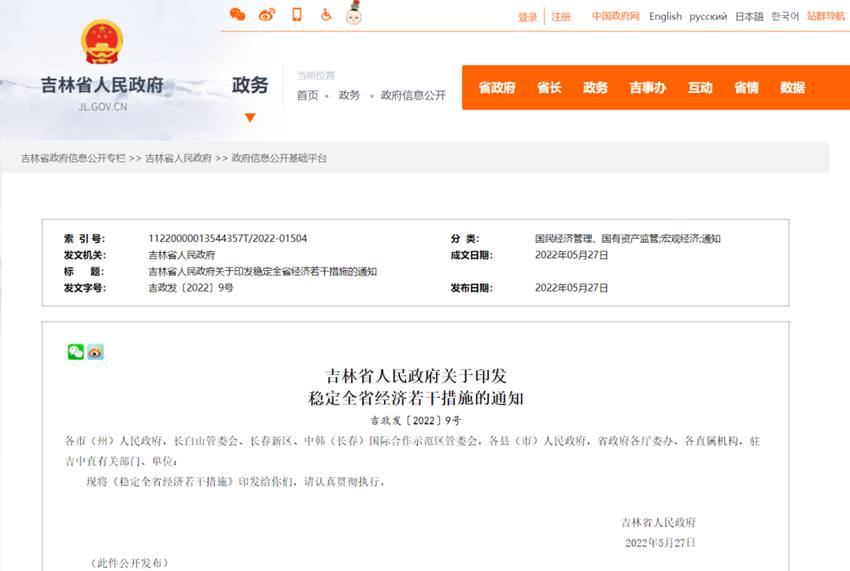Go to the 数据 navigation tab
The width and height of the screenshot is (850, 571).
click(792, 88)
